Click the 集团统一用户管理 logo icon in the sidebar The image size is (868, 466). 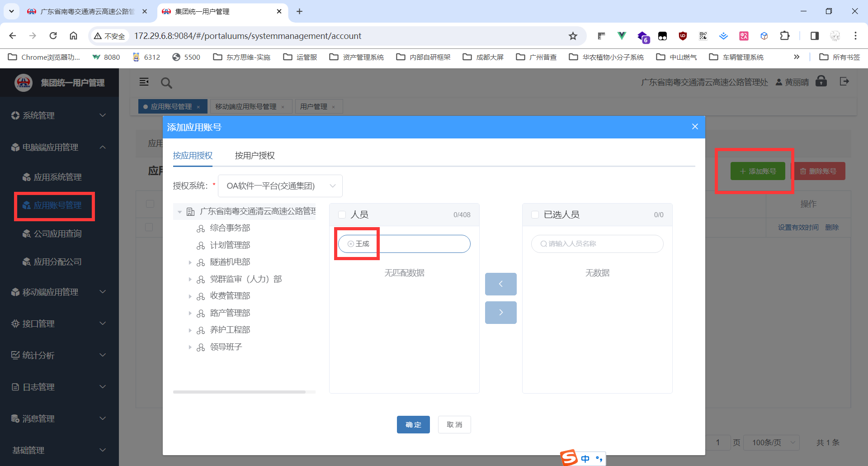click(24, 83)
